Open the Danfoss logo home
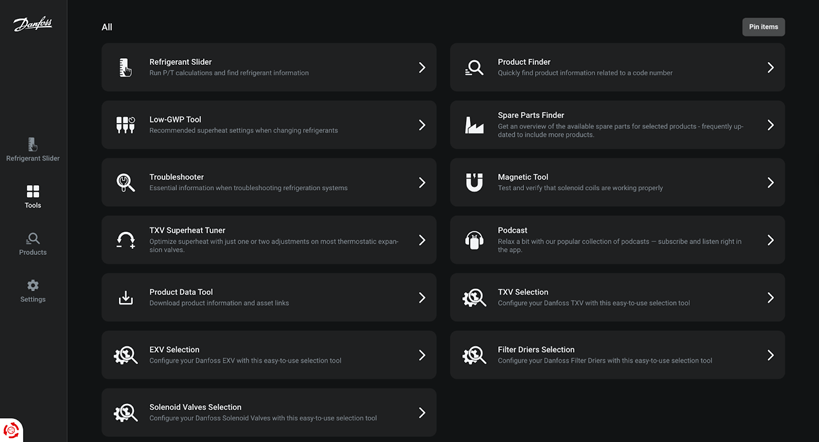The width and height of the screenshot is (819, 442). click(33, 24)
